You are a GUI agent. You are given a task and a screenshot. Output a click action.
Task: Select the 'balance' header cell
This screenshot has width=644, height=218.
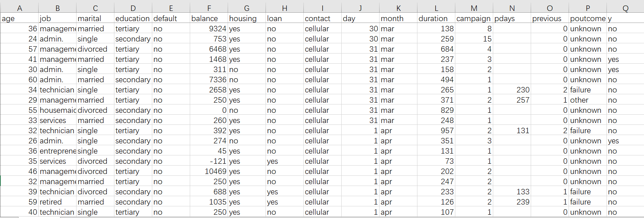[205, 19]
